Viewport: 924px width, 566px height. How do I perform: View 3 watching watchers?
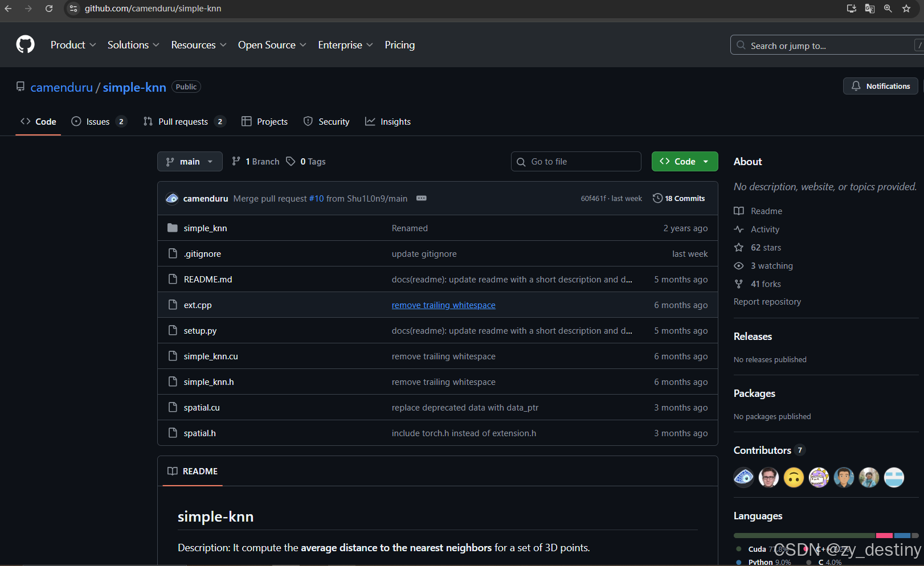(771, 265)
